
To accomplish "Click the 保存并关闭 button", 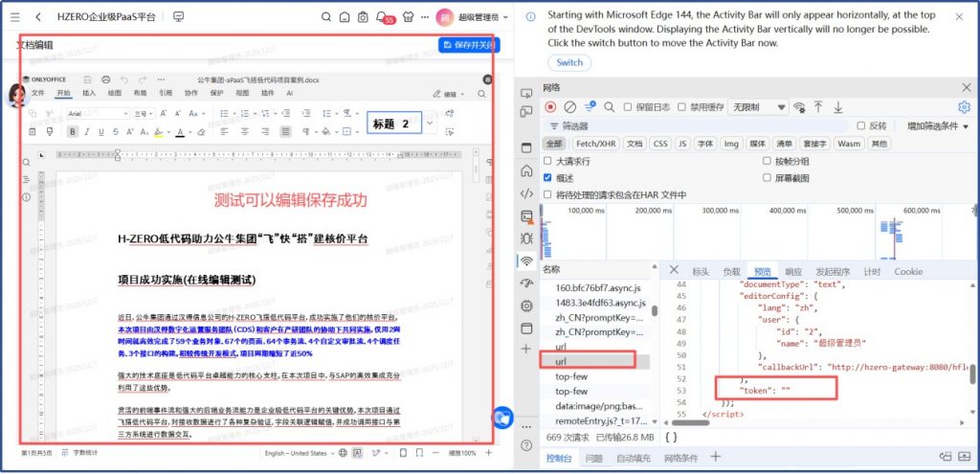I will pyautogui.click(x=468, y=45).
